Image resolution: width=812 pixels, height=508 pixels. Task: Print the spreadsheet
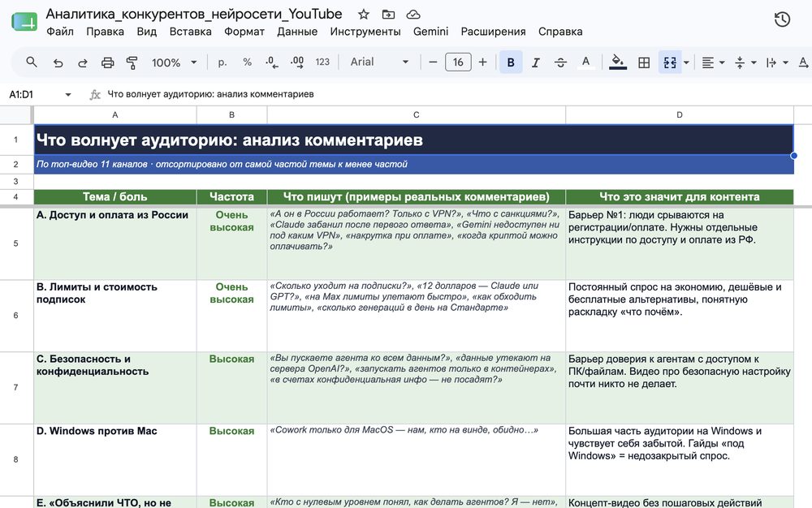(108, 62)
